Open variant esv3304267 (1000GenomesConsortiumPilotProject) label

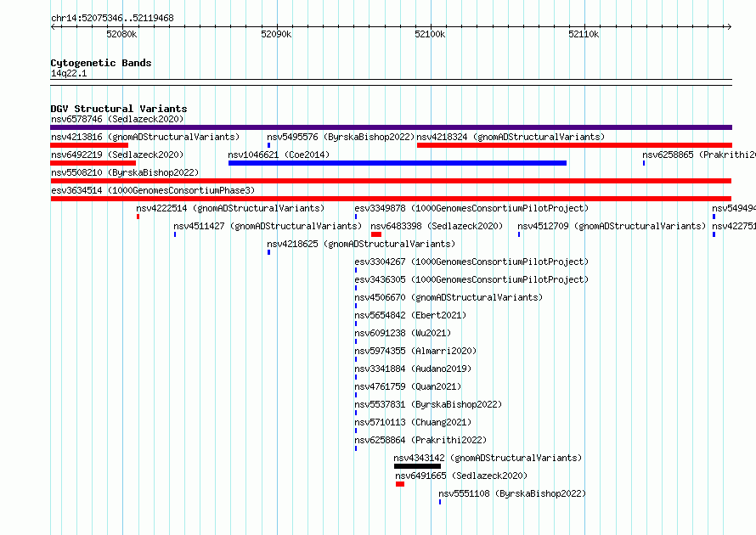pyautogui.click(x=471, y=262)
